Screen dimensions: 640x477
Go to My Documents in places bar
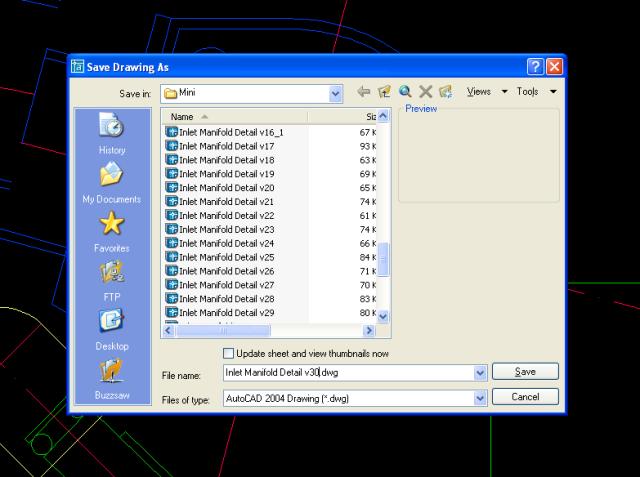111,182
